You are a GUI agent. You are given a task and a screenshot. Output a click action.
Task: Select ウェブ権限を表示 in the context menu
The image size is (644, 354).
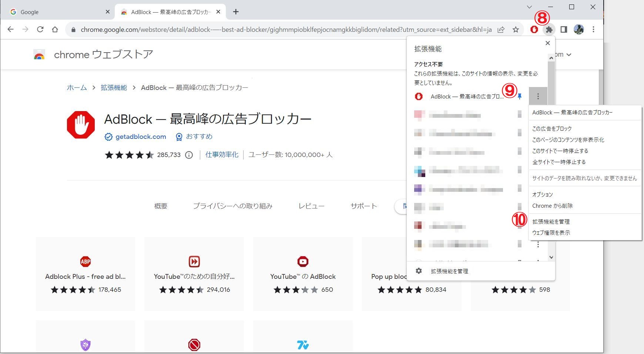pyautogui.click(x=585, y=233)
